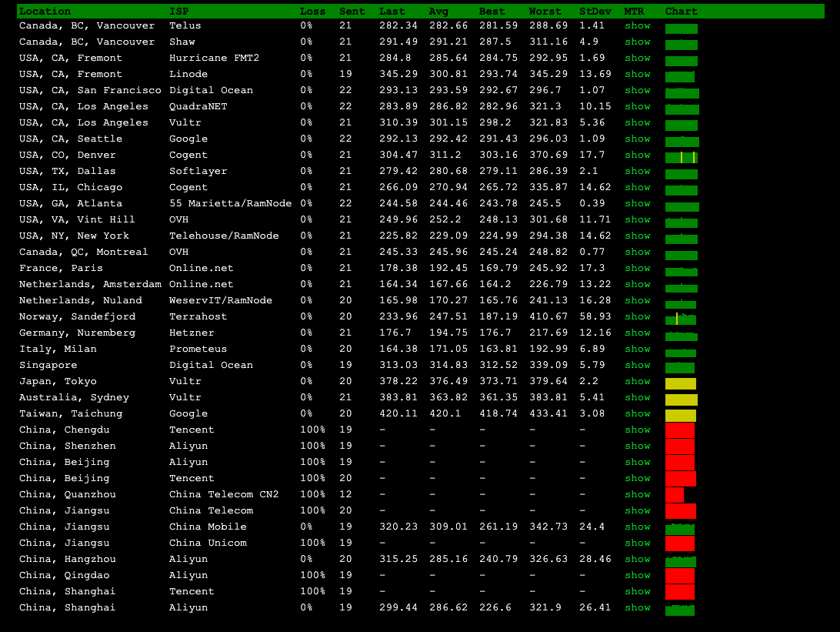Show MTR for Vancouver Shaw row

coord(638,42)
